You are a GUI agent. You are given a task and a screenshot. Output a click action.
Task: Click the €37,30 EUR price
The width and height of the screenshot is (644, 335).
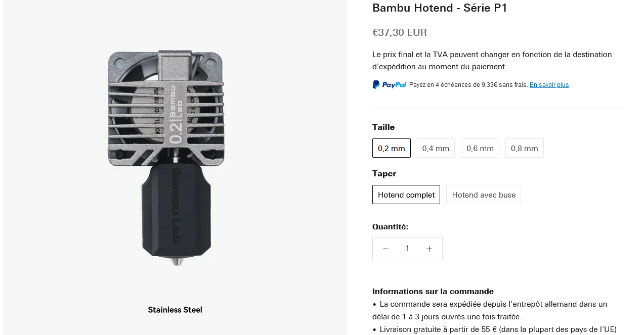coord(400,33)
